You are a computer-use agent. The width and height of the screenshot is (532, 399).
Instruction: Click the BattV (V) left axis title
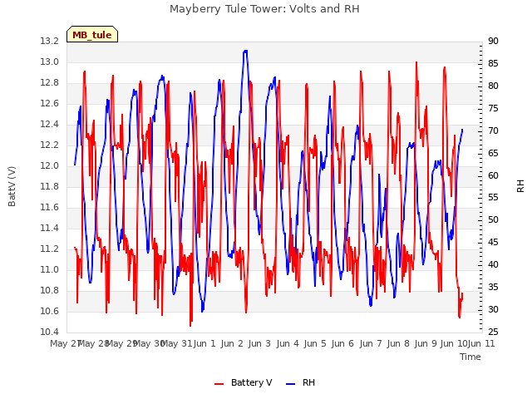coord(12,186)
